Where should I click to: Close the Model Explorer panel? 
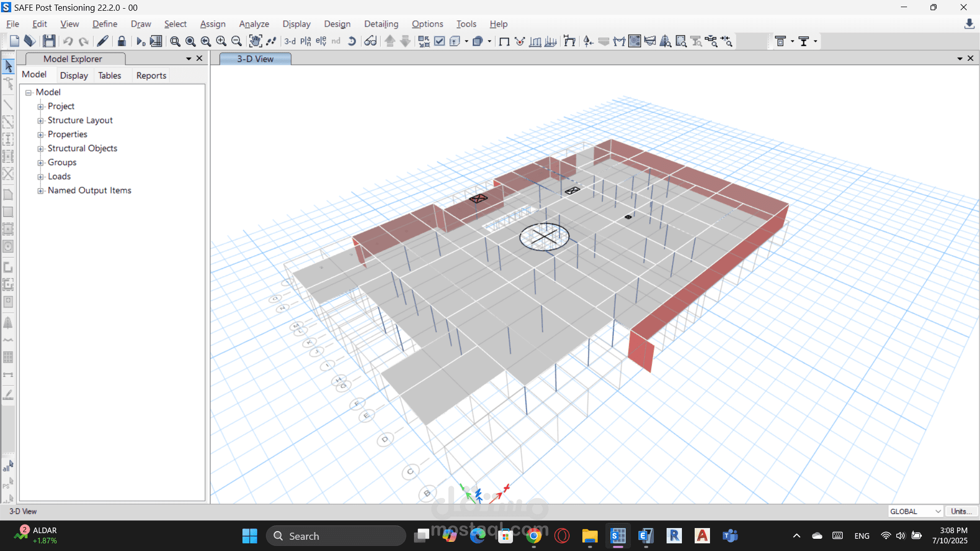(x=200, y=58)
